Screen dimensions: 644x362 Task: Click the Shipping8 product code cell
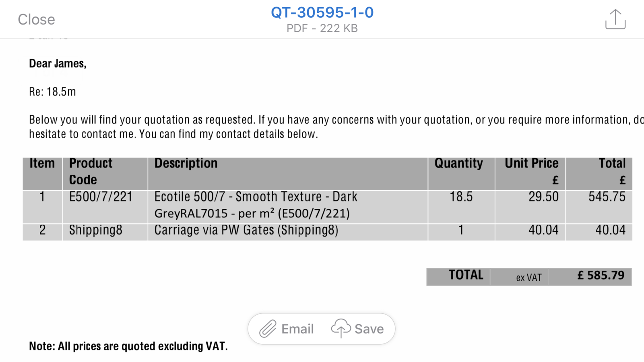click(x=95, y=230)
